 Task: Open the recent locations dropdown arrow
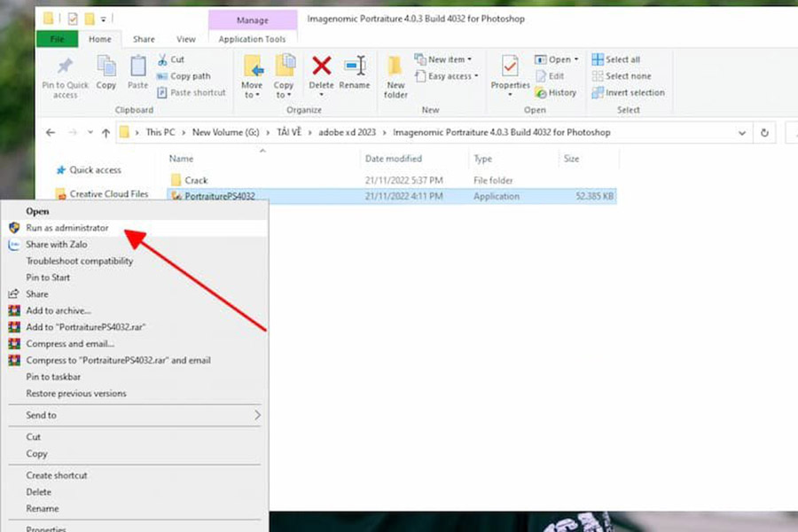pyautogui.click(x=90, y=133)
